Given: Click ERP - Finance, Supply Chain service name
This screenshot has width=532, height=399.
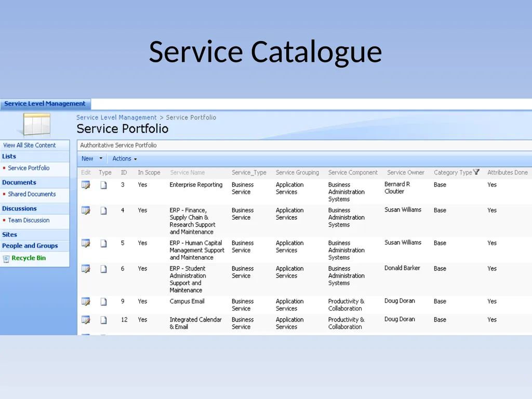Looking at the screenshot, I should point(192,221).
